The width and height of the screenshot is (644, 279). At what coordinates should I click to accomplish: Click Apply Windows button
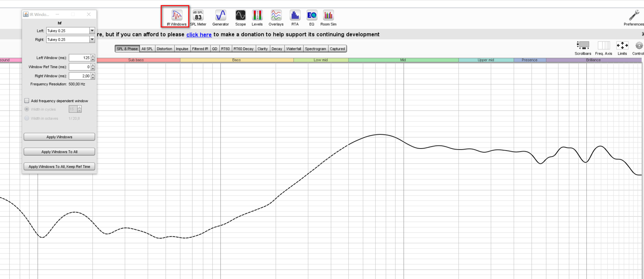pyautogui.click(x=59, y=137)
